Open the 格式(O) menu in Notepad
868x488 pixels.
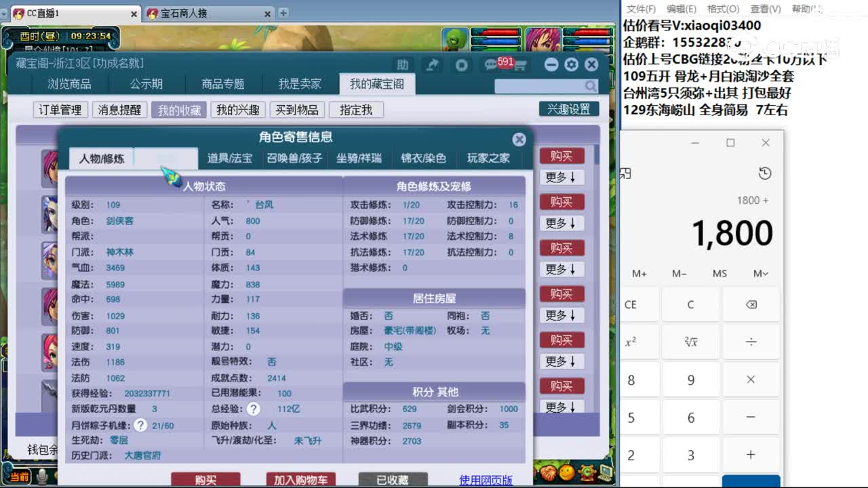coord(722,9)
